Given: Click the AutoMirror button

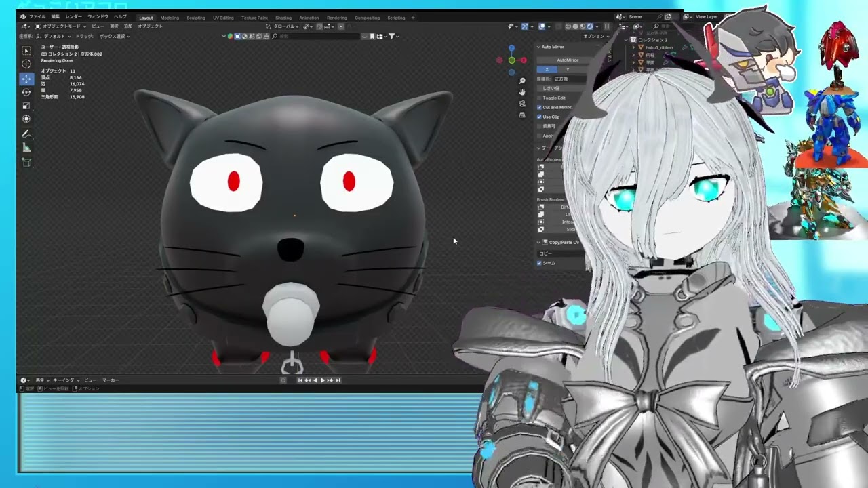Looking at the screenshot, I should (568, 60).
